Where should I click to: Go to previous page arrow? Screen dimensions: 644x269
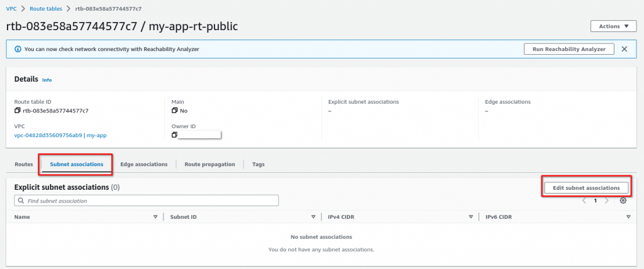(584, 200)
